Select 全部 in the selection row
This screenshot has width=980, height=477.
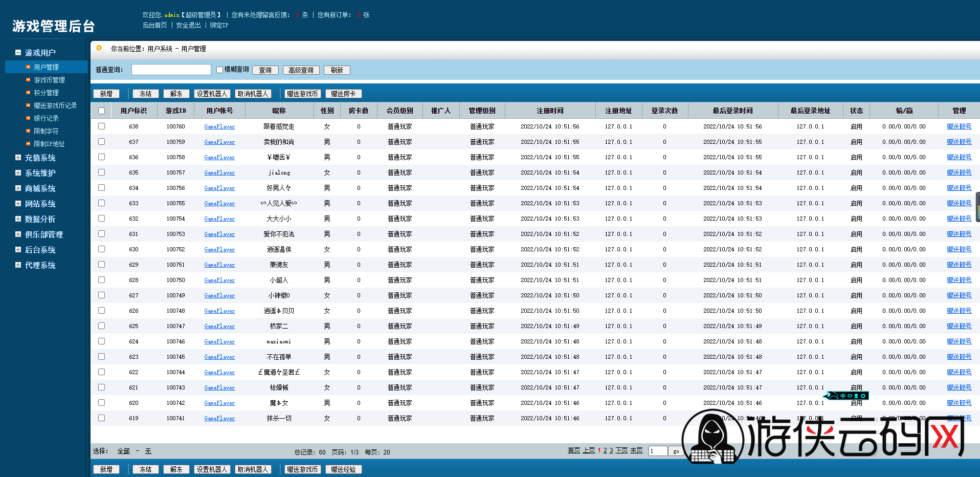coord(124,451)
